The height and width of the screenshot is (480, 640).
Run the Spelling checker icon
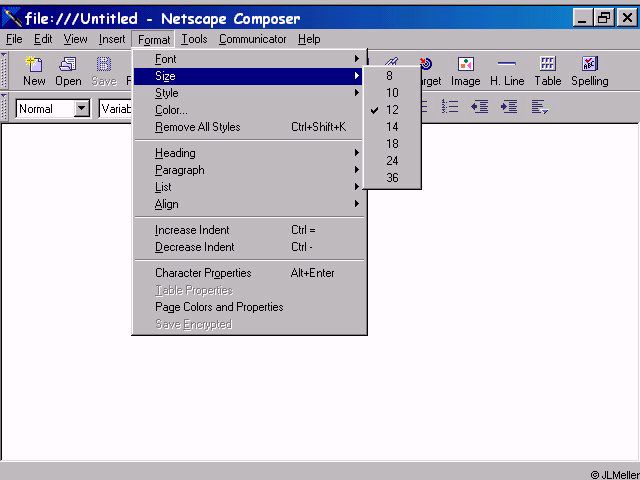(x=590, y=71)
